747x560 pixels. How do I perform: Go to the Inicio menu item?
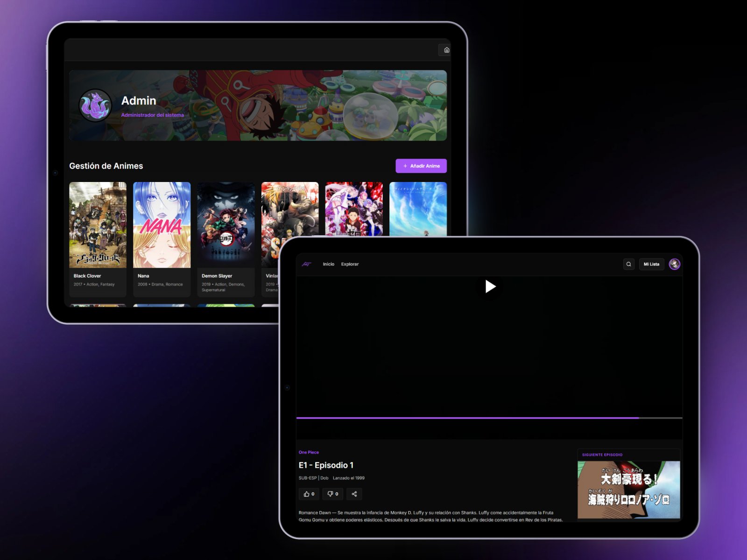(x=329, y=264)
